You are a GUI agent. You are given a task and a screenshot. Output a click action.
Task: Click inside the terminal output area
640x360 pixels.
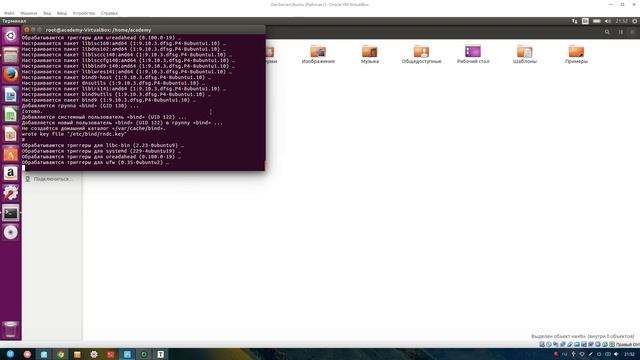tap(143, 102)
